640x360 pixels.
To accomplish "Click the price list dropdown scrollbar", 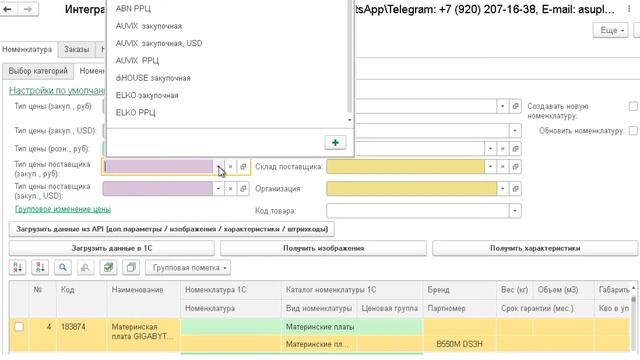I will pyautogui.click(x=349, y=57).
